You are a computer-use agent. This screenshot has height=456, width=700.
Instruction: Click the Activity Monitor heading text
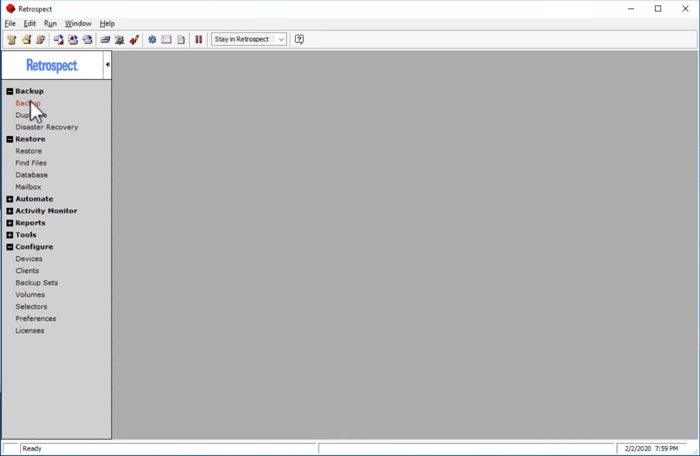click(46, 211)
